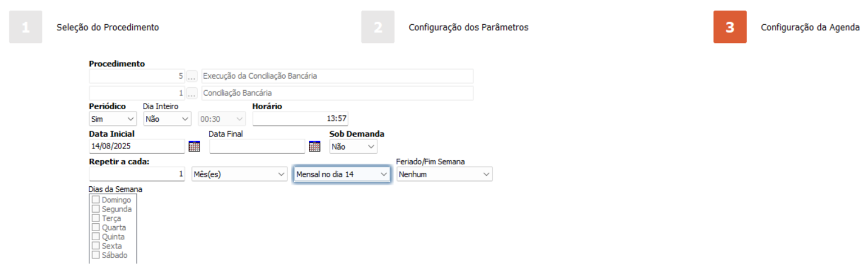The height and width of the screenshot is (265, 868).
Task: Focus the Data Inicial date field
Action: [x=136, y=147]
